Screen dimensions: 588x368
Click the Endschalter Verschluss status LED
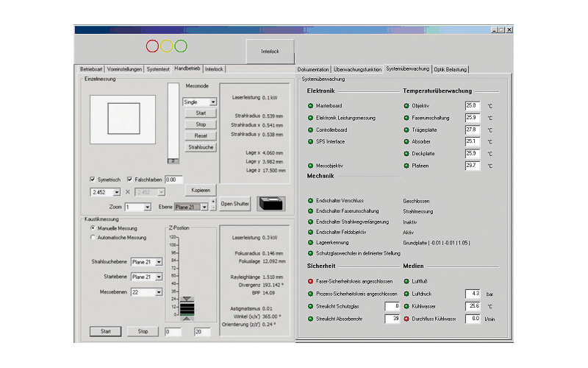click(x=310, y=201)
